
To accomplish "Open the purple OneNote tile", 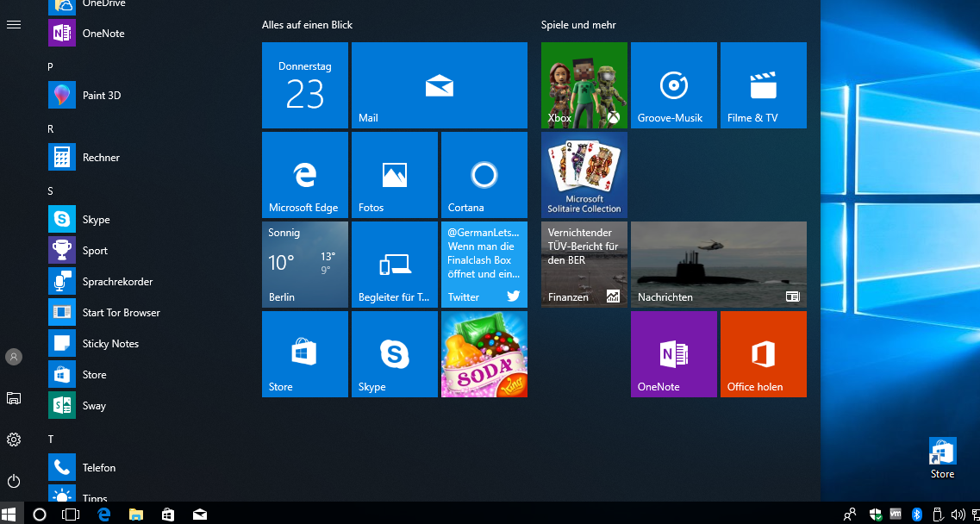I will point(673,354).
